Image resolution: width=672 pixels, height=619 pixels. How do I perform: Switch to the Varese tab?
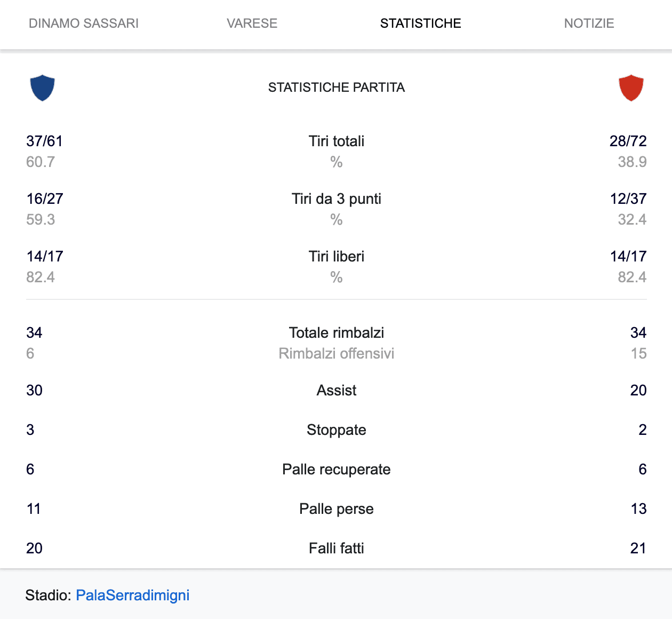(x=252, y=23)
